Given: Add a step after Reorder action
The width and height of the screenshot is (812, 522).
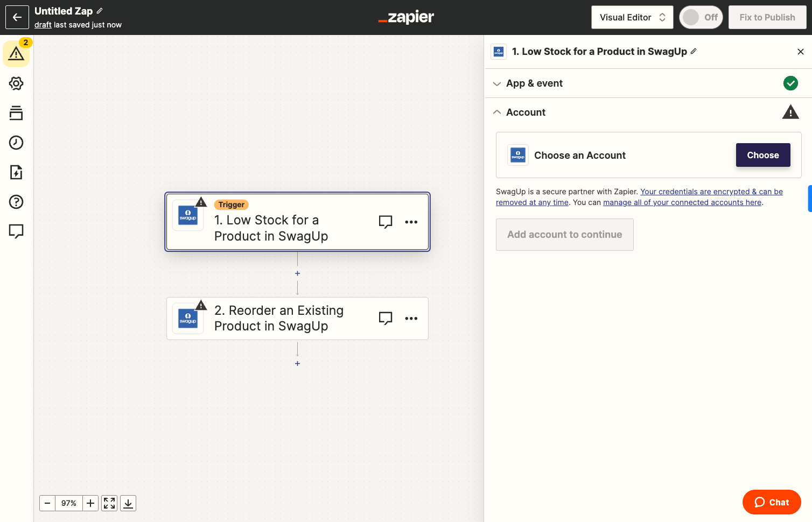Looking at the screenshot, I should click(x=297, y=363).
